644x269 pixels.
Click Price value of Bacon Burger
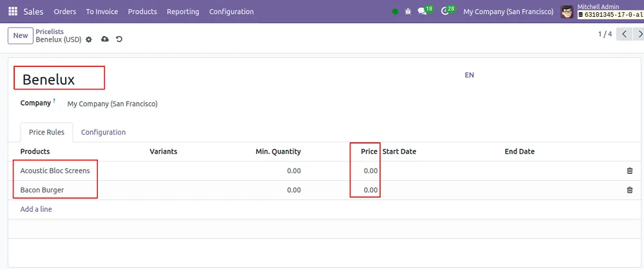click(371, 190)
